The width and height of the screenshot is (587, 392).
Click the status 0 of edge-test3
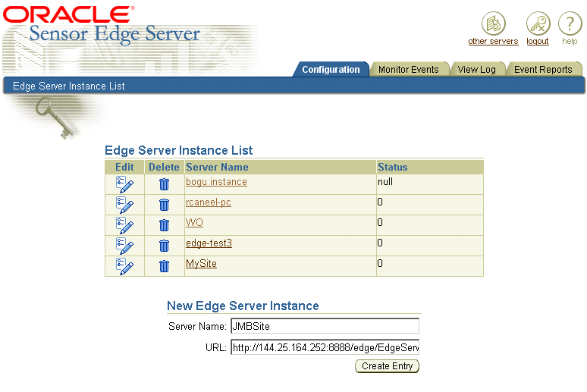click(x=380, y=243)
